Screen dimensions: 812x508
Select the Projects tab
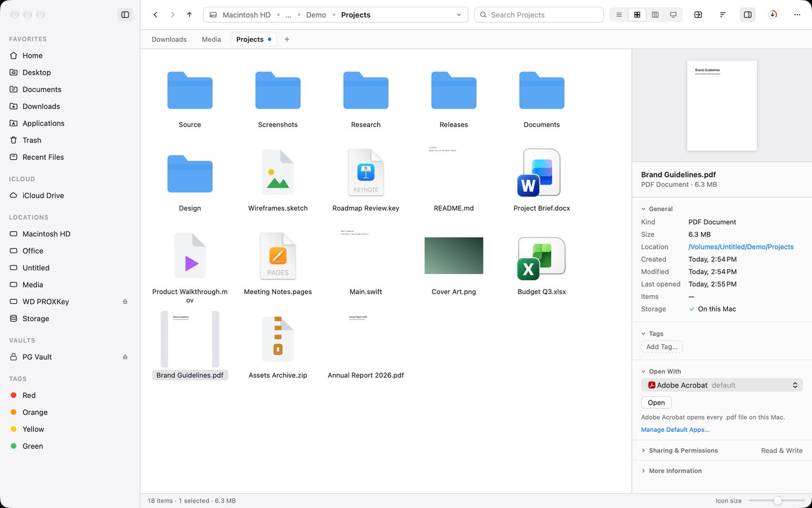point(254,39)
